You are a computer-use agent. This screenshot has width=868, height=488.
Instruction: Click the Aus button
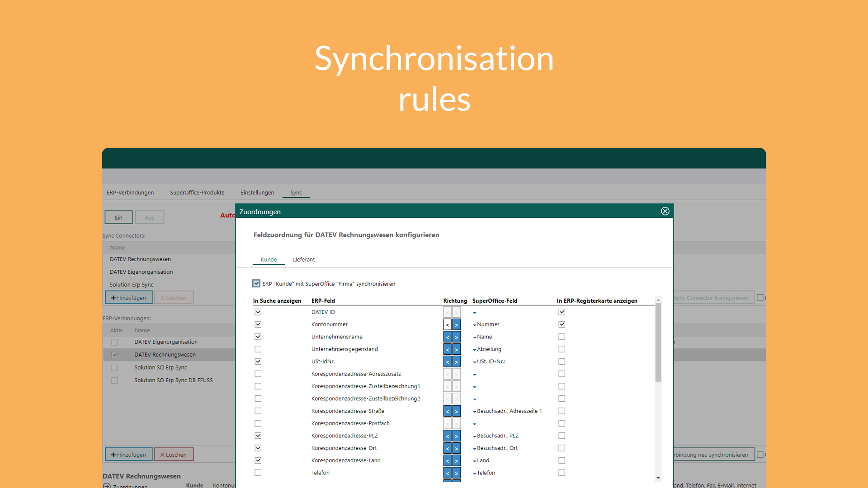(150, 217)
